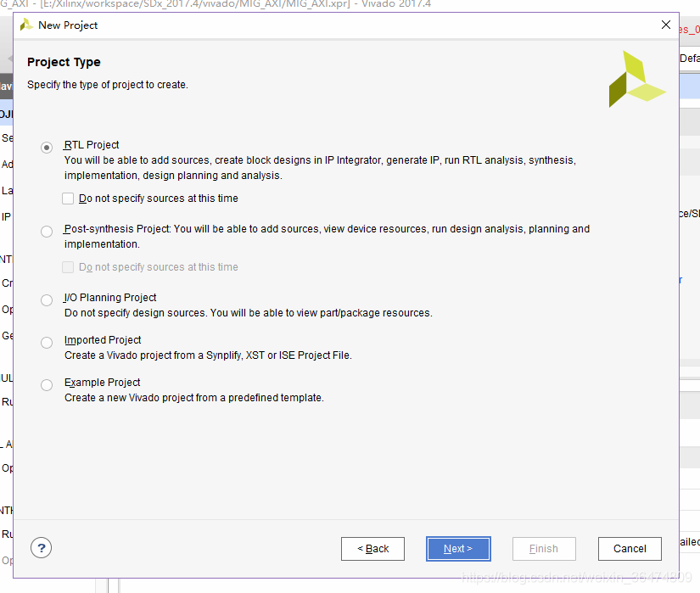Screen dimensions: 700x593
Task: Select the Imported Project radio button
Action: 47,342
